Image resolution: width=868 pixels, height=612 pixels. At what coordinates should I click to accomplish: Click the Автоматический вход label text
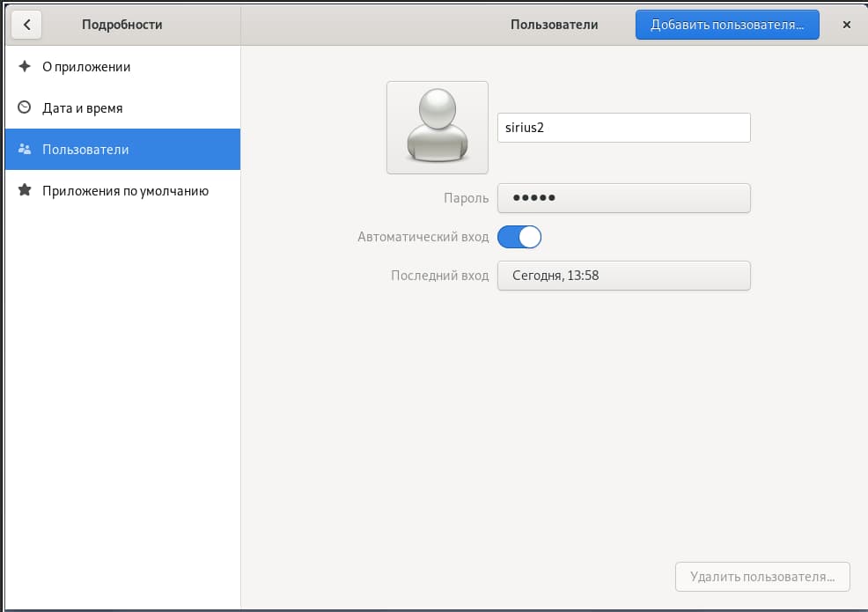(x=423, y=237)
